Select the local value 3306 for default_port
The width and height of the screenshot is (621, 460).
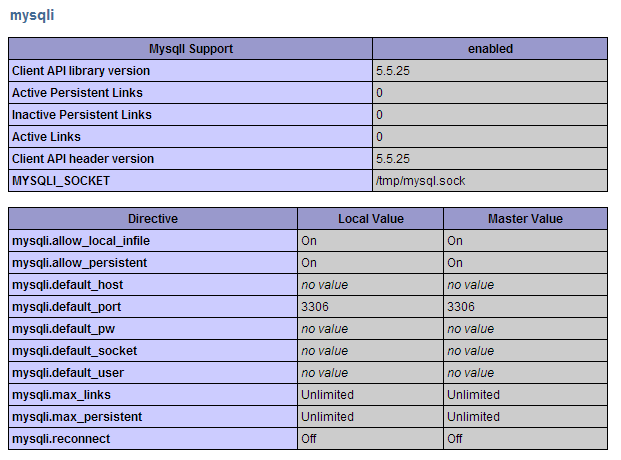coord(315,307)
